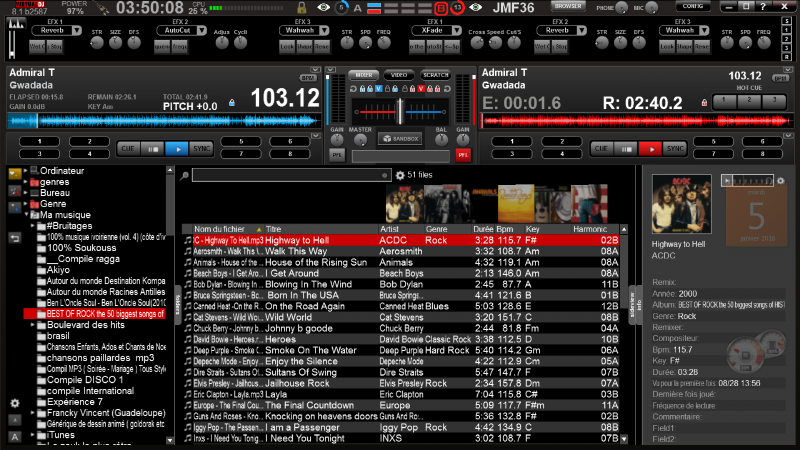Click the letter A icon in top bar
The width and height of the screenshot is (800, 450).
358,8
